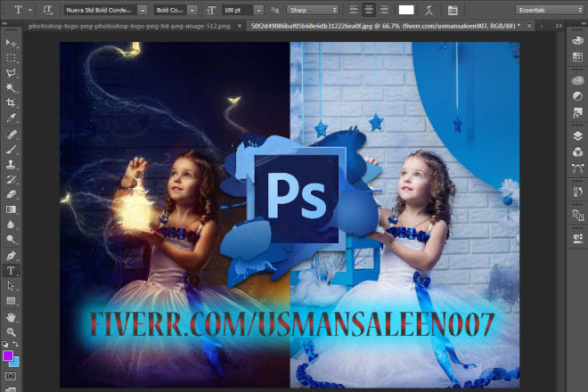Select the Eyedropper tool
This screenshot has height=392, width=588.
tap(11, 118)
